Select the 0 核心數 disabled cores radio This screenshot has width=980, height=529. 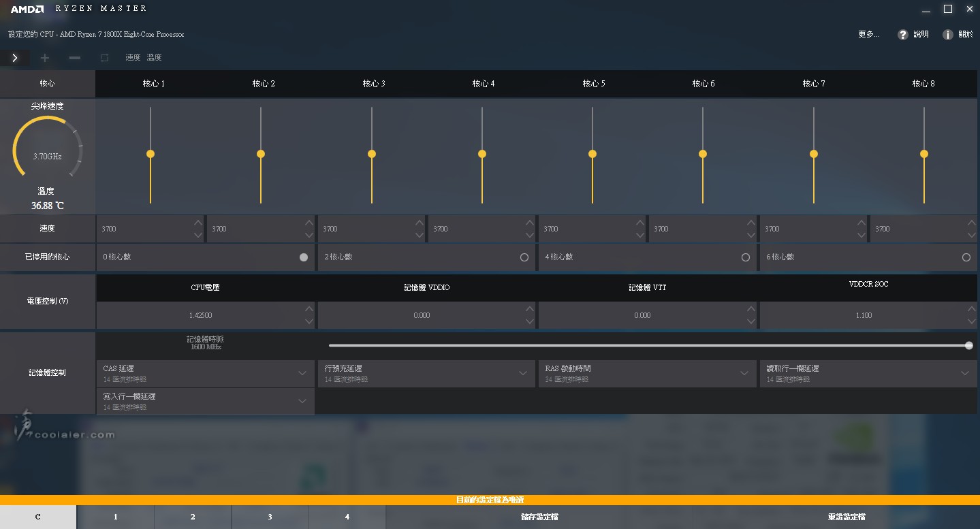click(304, 257)
